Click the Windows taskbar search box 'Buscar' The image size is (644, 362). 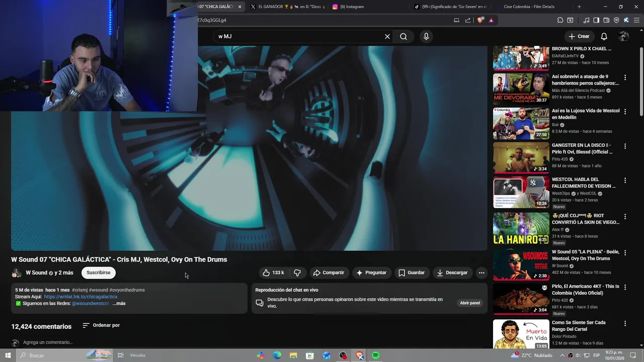tap(64, 355)
